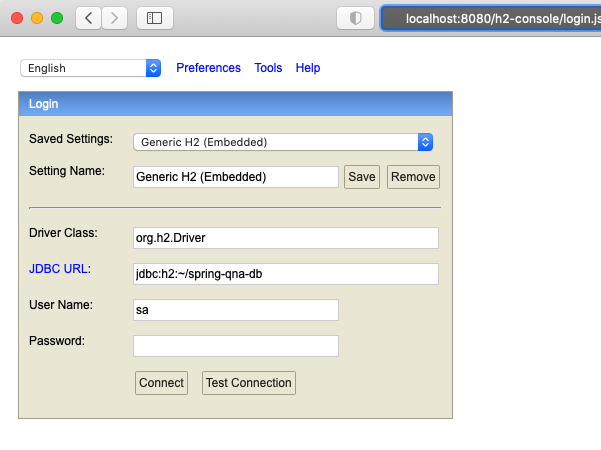
Task: Test Connection to the database
Action: (x=249, y=383)
